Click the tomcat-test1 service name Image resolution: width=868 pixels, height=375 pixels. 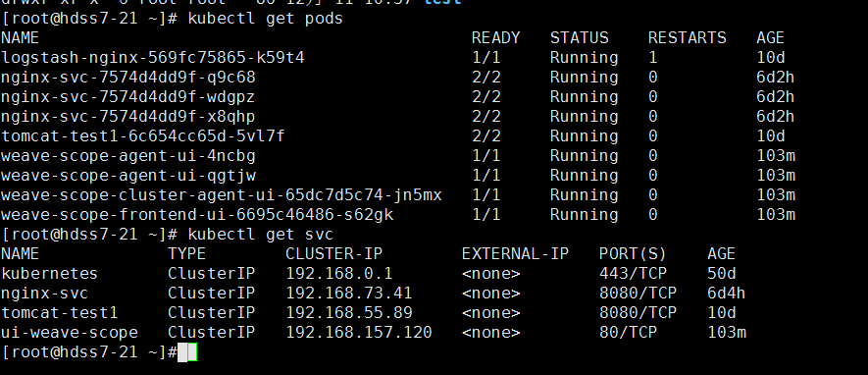pyautogui.click(x=59, y=313)
